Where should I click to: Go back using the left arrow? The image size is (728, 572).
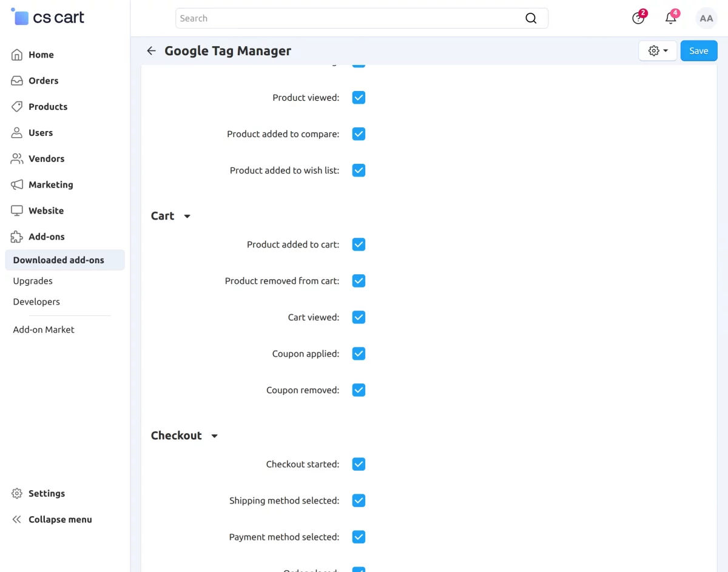(x=152, y=51)
